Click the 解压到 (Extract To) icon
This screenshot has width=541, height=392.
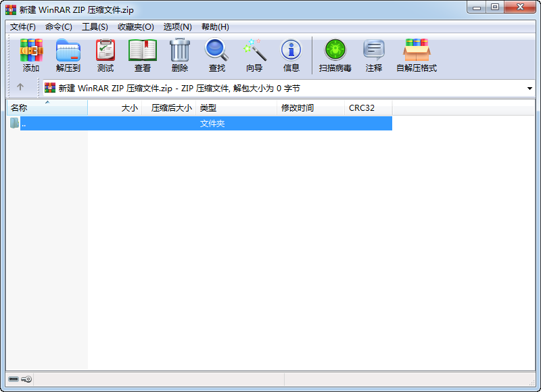pos(68,55)
